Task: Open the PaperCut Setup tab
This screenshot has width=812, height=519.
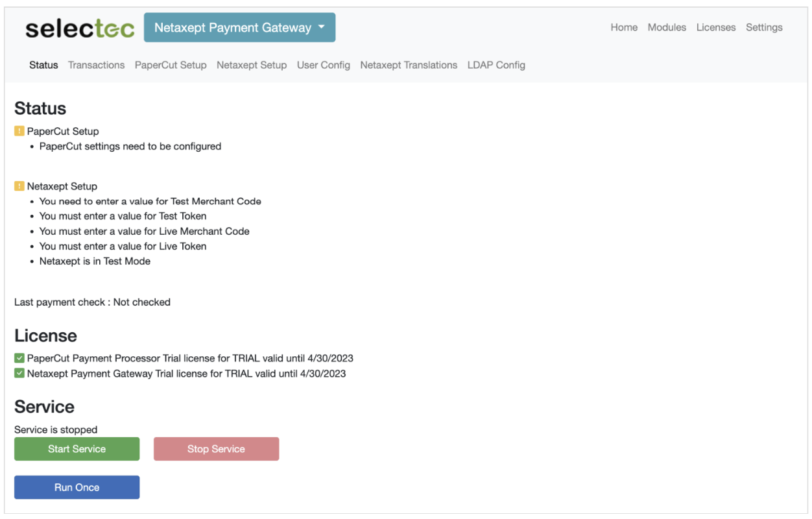Action: point(171,65)
